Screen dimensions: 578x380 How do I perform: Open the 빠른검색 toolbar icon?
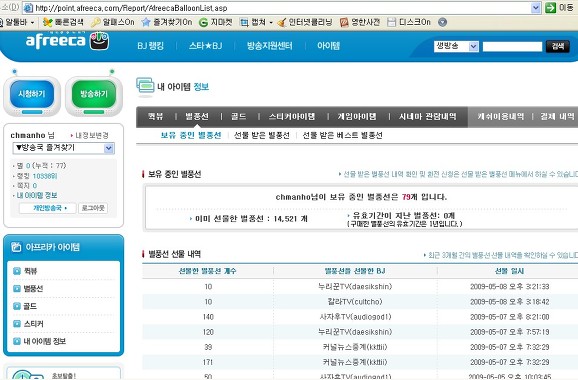pyautogui.click(x=48, y=22)
